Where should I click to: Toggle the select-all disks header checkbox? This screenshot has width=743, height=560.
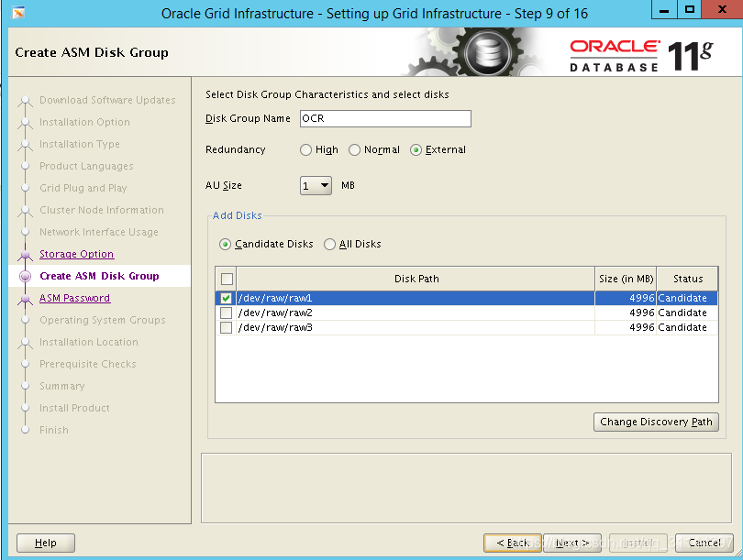pyautogui.click(x=227, y=279)
